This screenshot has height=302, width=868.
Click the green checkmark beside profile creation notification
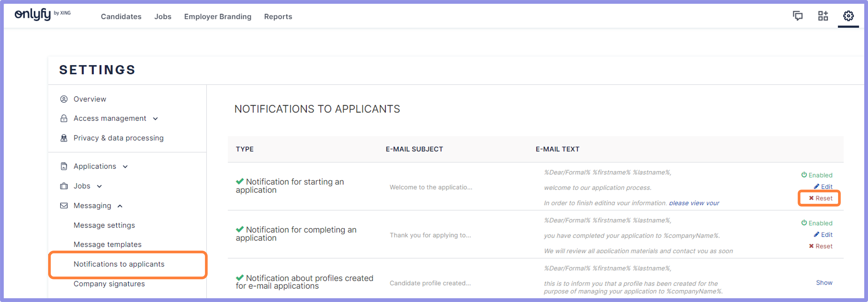[x=239, y=278]
